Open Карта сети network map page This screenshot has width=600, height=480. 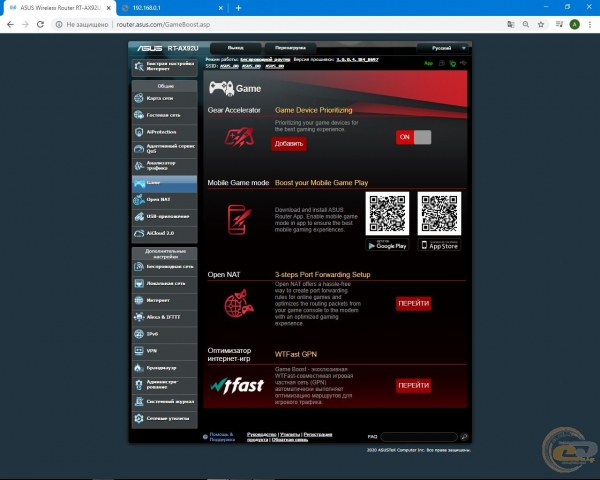coord(165,98)
